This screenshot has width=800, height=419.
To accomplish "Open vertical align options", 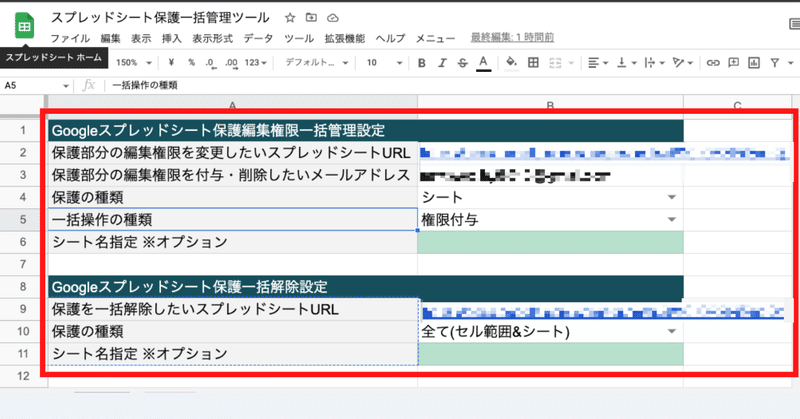I will point(627,63).
